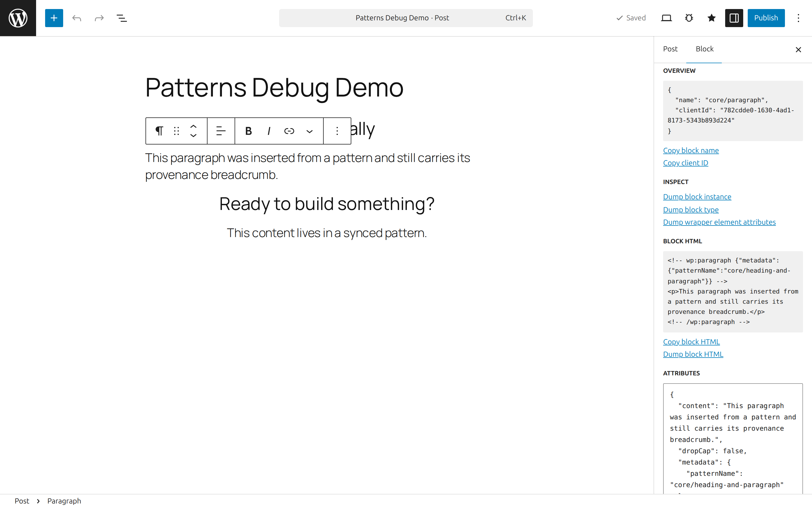
Task: Click the Ready to build something heading
Action: click(327, 204)
